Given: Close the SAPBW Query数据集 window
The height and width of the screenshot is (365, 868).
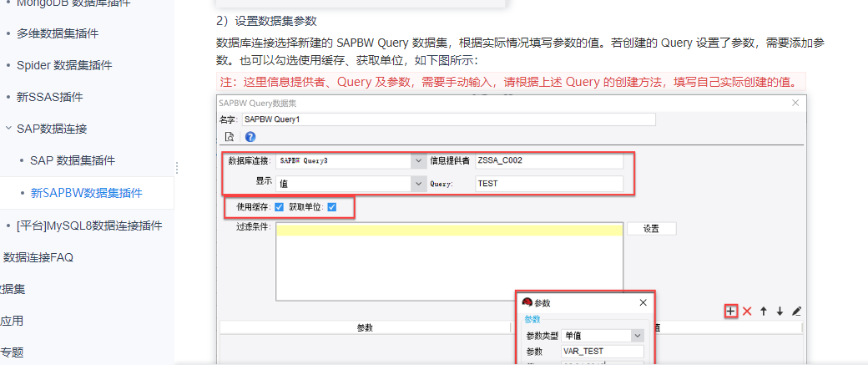Looking at the screenshot, I should [795, 103].
